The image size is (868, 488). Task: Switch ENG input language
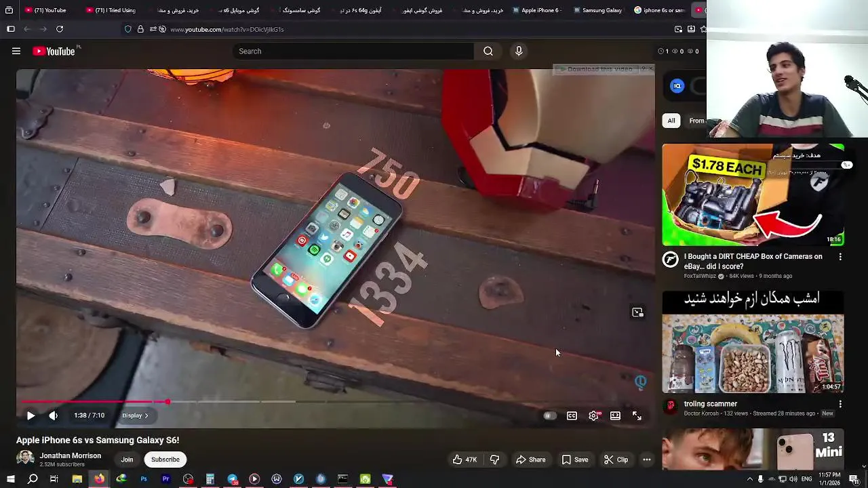[x=807, y=479]
